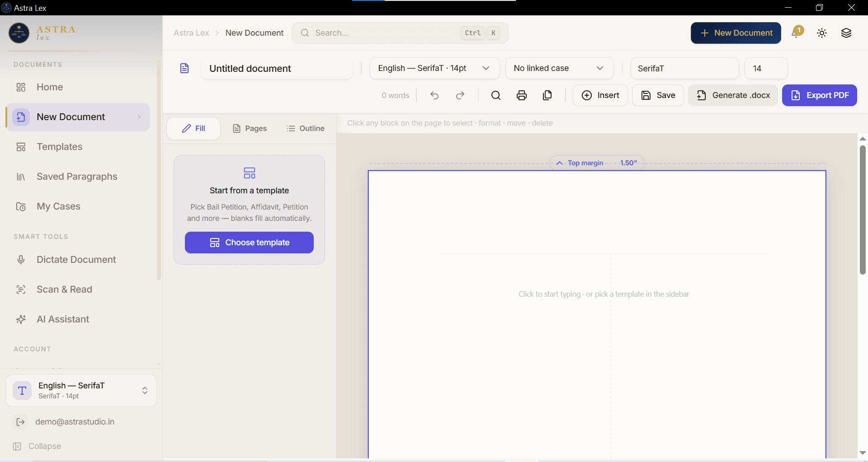Print the document
The width and height of the screenshot is (868, 462).
coord(522,95)
